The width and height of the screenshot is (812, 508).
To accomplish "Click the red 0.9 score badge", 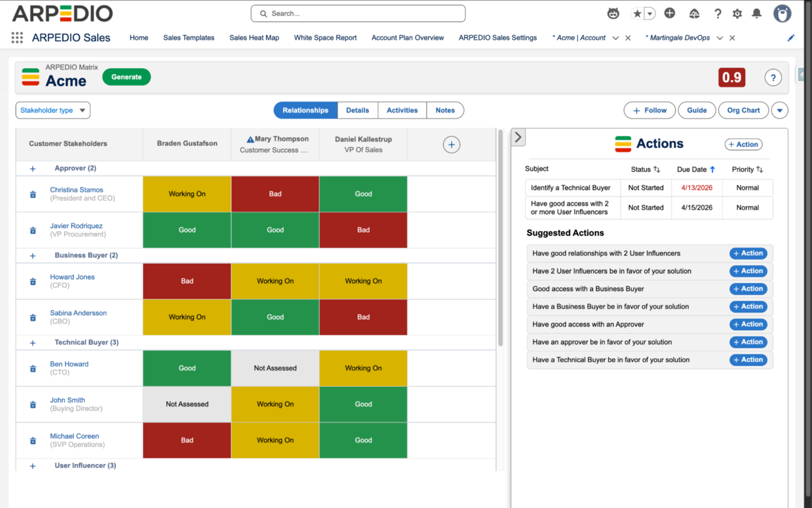I will click(x=732, y=78).
